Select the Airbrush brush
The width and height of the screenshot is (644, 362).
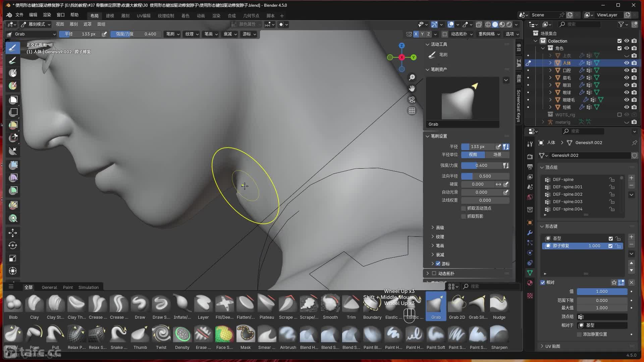pyautogui.click(x=288, y=337)
